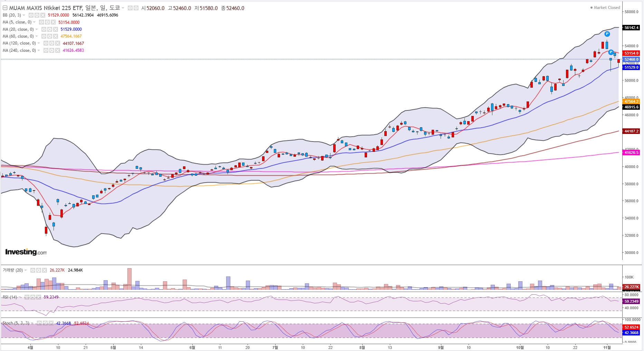Remove the MA (20, close, 0) indicator
644x351 pixels.
pos(56,29)
